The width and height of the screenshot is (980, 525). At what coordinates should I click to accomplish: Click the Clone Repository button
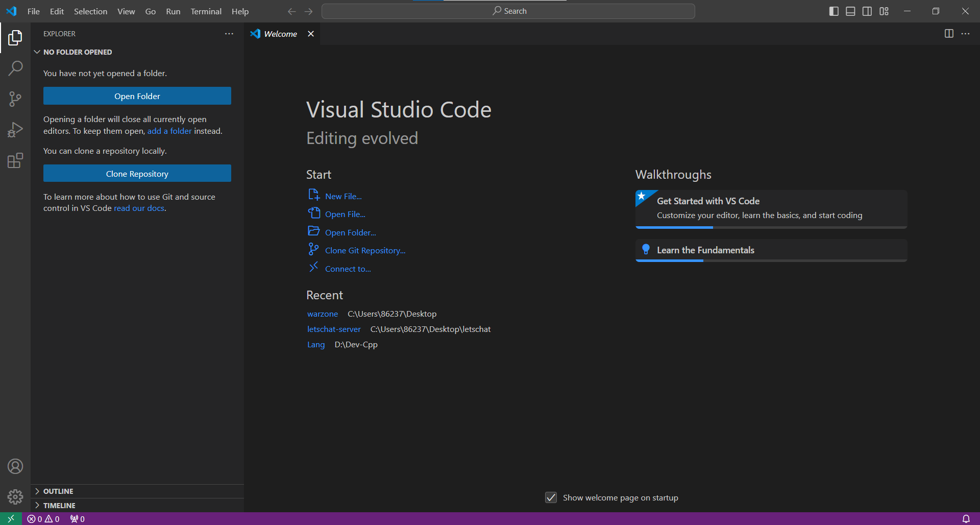pyautogui.click(x=137, y=174)
